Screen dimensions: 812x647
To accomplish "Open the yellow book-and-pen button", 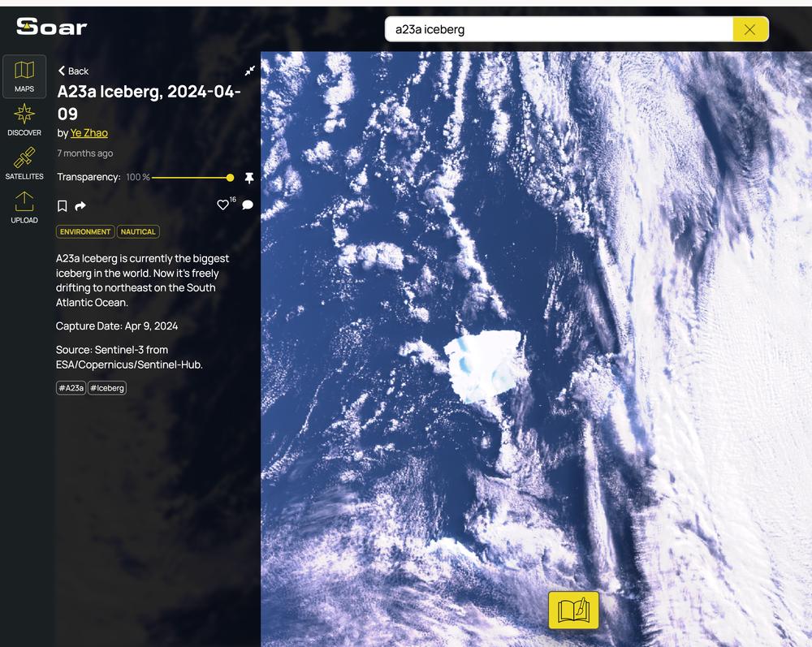I will [574, 610].
